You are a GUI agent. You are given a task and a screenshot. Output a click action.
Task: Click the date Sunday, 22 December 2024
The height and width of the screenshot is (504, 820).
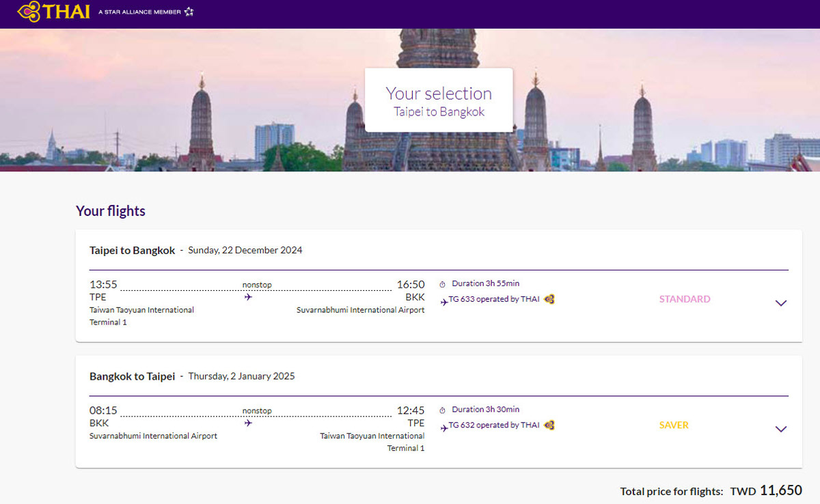[245, 250]
